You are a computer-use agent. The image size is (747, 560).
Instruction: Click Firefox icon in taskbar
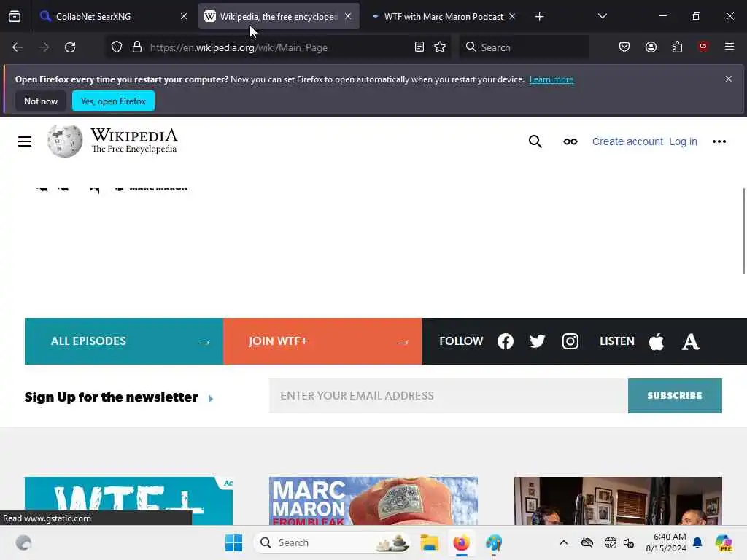tap(461, 542)
